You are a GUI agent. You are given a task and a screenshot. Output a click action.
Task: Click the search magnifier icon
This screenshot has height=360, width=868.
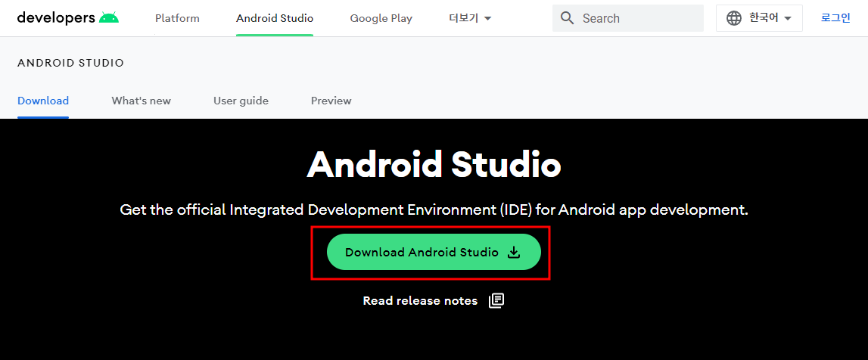pos(567,18)
